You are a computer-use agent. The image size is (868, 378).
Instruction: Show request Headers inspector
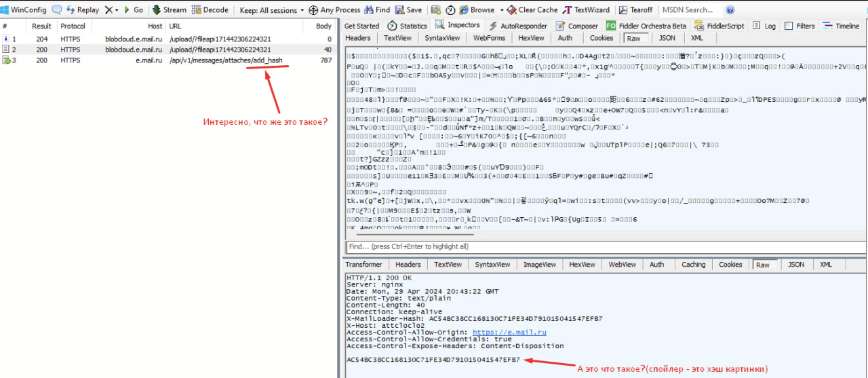click(x=358, y=38)
